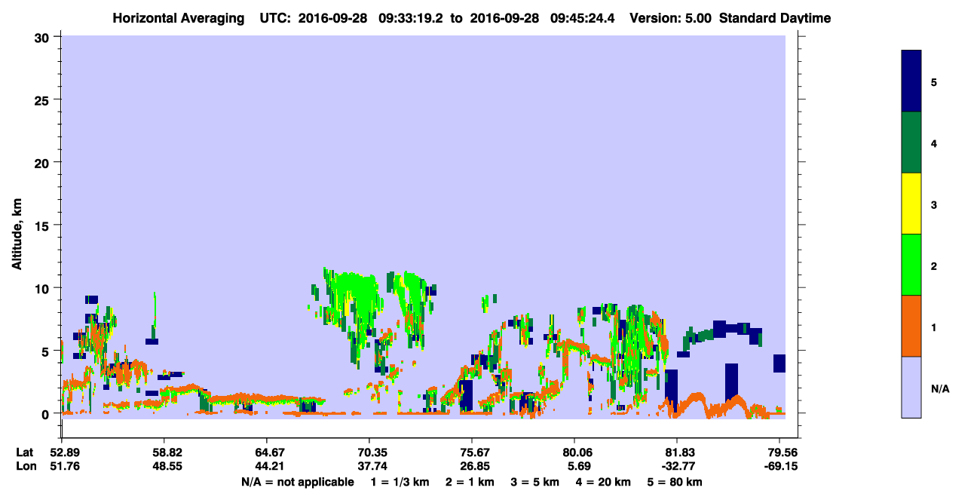Click the '5 = 80 km' legend entry
This screenshot has width=980, height=503.
tap(674, 482)
